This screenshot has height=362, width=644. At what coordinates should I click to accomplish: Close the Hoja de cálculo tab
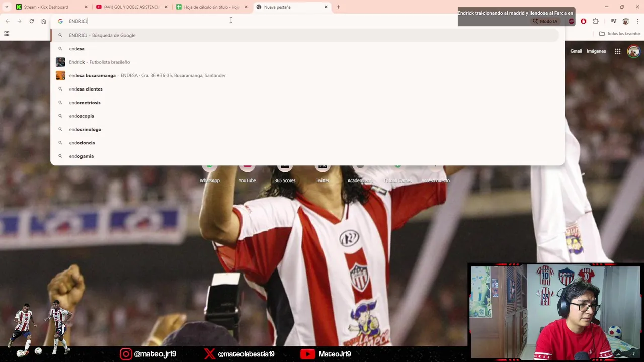246,7
